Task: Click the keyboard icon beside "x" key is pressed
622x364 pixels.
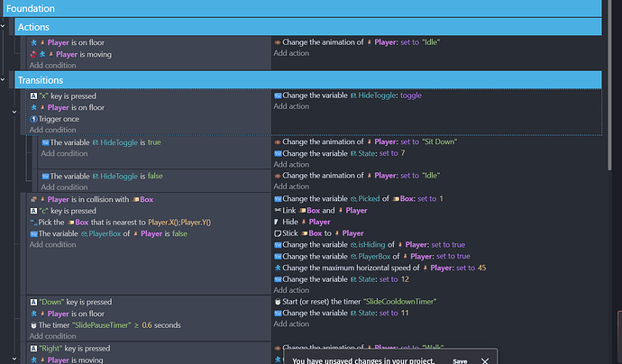Action: point(33,96)
